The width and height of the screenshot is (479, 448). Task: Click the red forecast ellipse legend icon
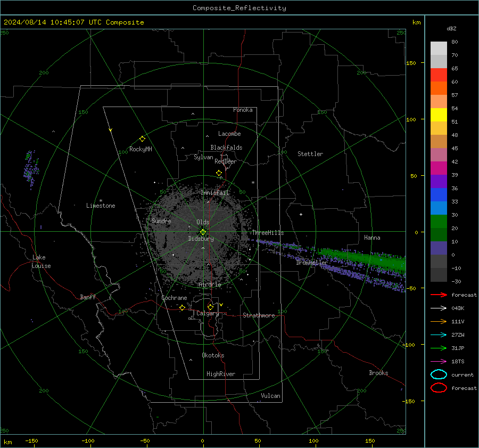coord(439,388)
